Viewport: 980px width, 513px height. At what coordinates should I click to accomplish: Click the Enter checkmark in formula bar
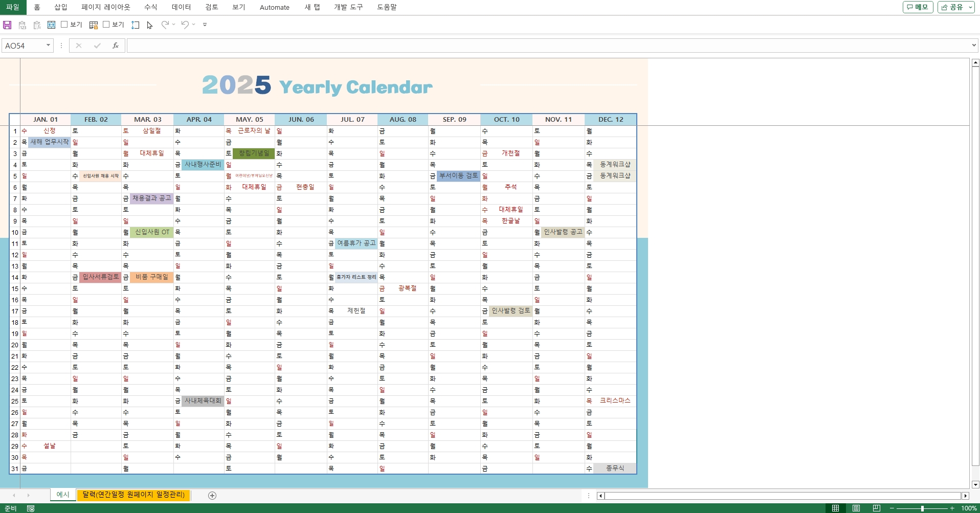coord(97,46)
